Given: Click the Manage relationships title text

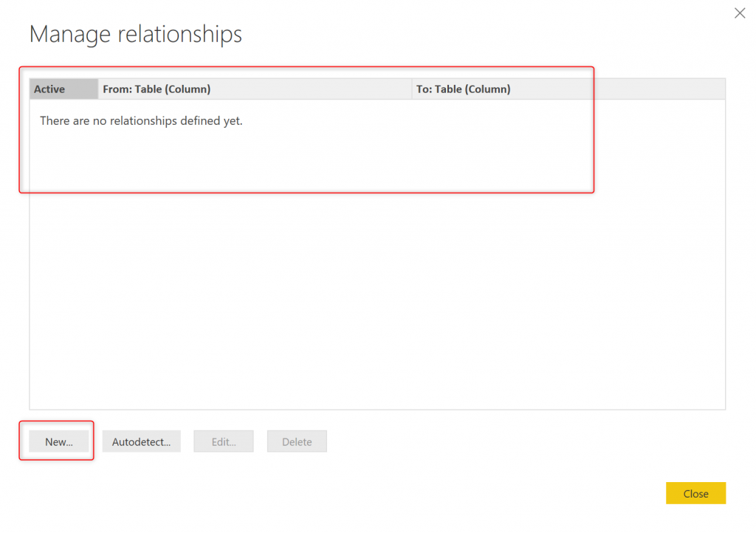Looking at the screenshot, I should 136,34.
